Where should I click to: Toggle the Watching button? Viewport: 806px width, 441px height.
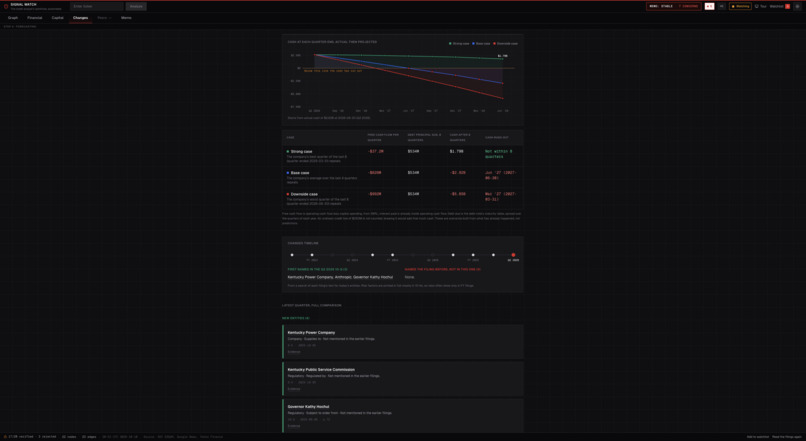pos(740,6)
